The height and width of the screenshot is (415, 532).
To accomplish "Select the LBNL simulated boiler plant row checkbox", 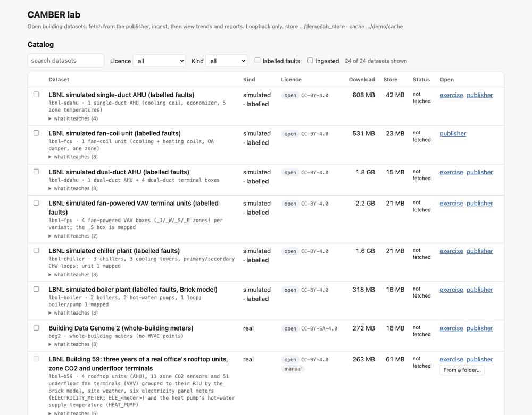I will [36, 289].
